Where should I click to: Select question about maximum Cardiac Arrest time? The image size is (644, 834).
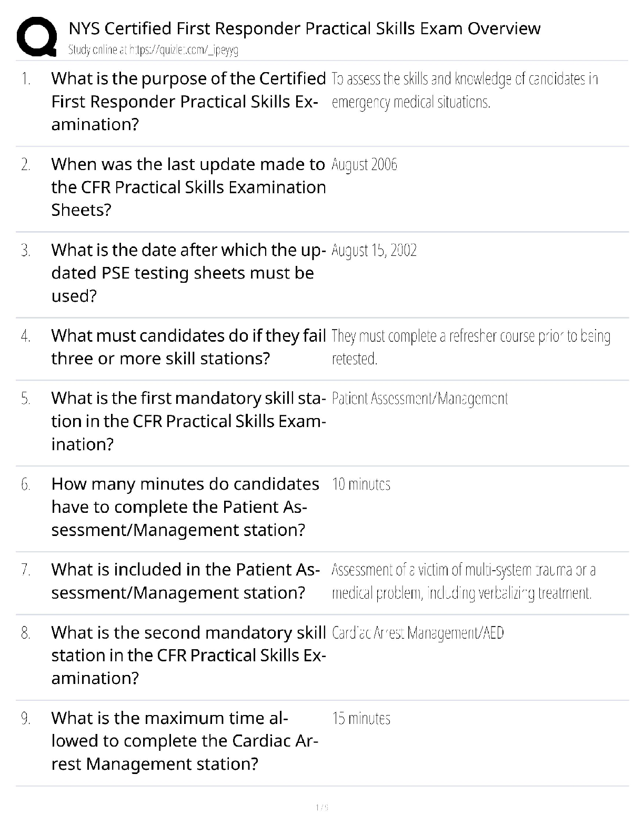[x=184, y=741]
